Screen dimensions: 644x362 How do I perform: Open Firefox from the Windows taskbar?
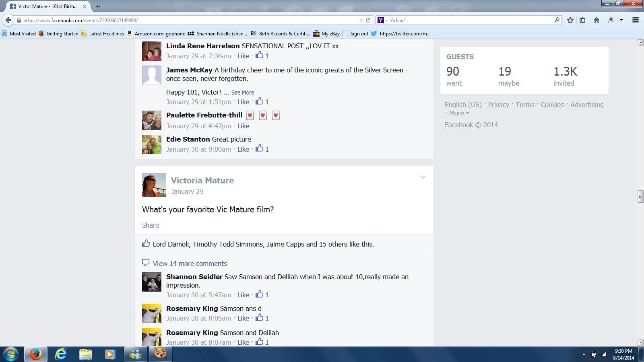click(35, 354)
